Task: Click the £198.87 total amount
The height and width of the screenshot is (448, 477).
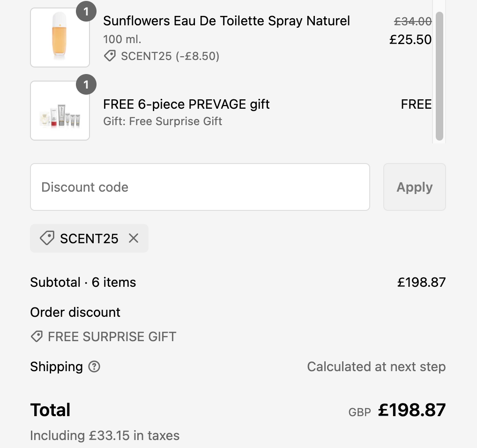Action: (x=412, y=410)
